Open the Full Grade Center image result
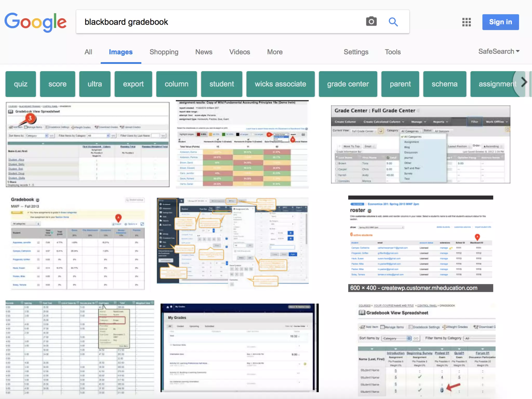This screenshot has height=399, width=532. click(420, 144)
